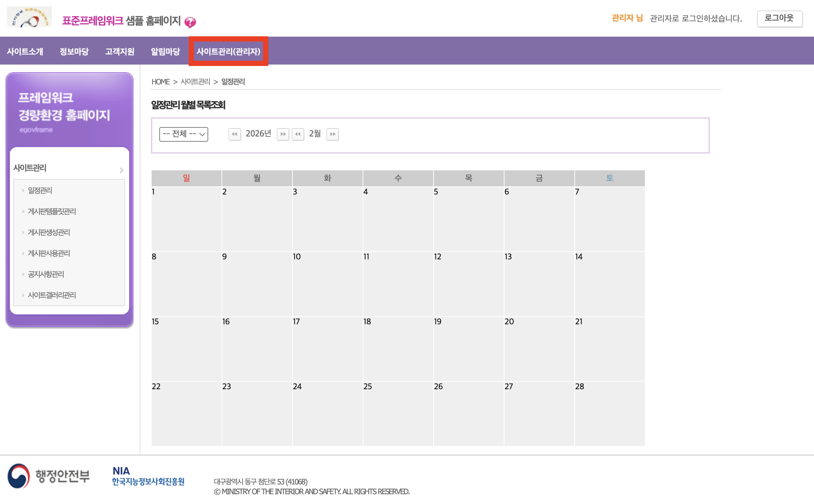Image resolution: width=814 pixels, height=504 pixels.
Task: Click the pink question mark help icon
Action: click(x=190, y=22)
